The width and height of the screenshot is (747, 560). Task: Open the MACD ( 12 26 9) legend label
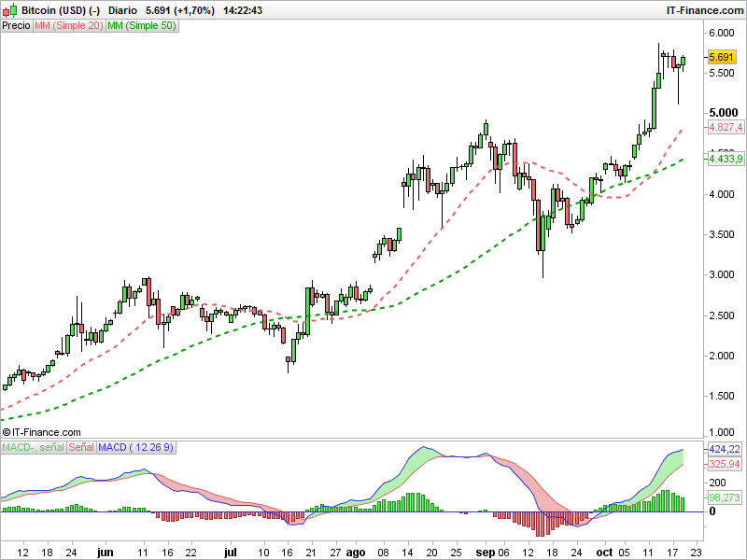(x=136, y=448)
